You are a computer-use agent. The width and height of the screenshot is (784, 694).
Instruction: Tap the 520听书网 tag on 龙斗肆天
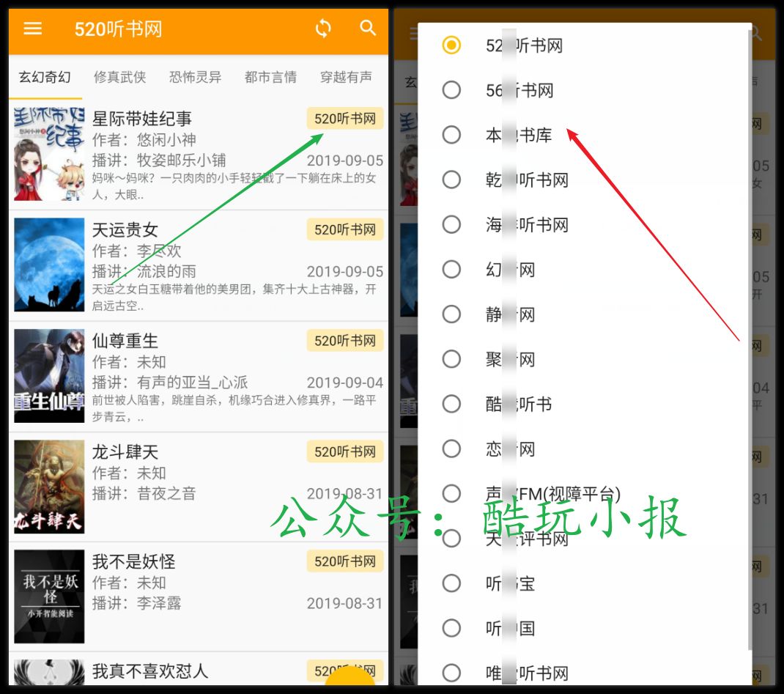pos(345,451)
